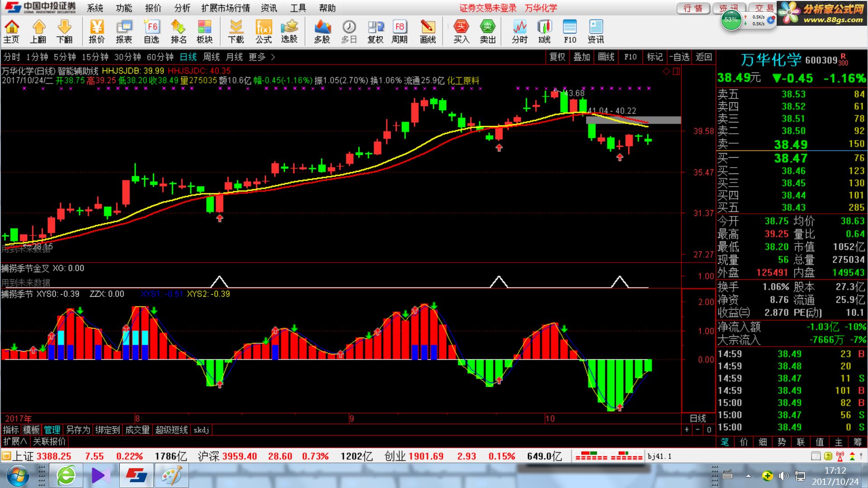Click the -自选 remove from watchlist button

point(679,57)
